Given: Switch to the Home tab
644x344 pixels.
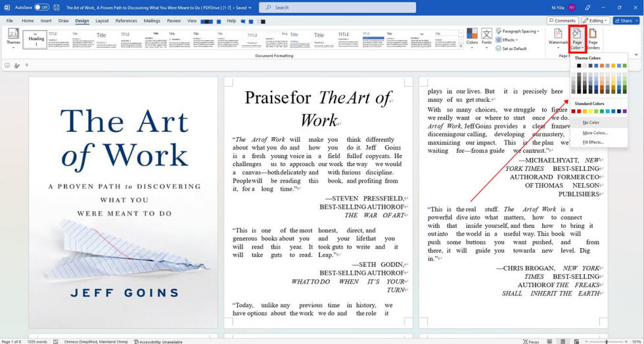Looking at the screenshot, I should 28,20.
